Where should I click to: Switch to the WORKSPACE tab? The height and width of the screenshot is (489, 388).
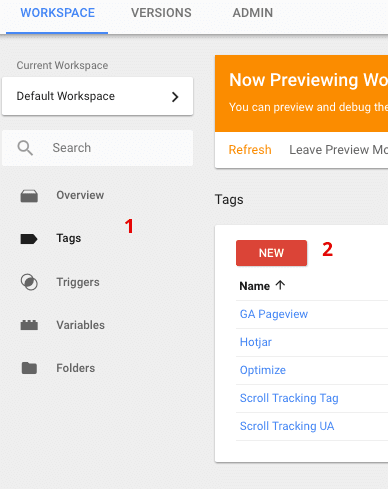[57, 13]
